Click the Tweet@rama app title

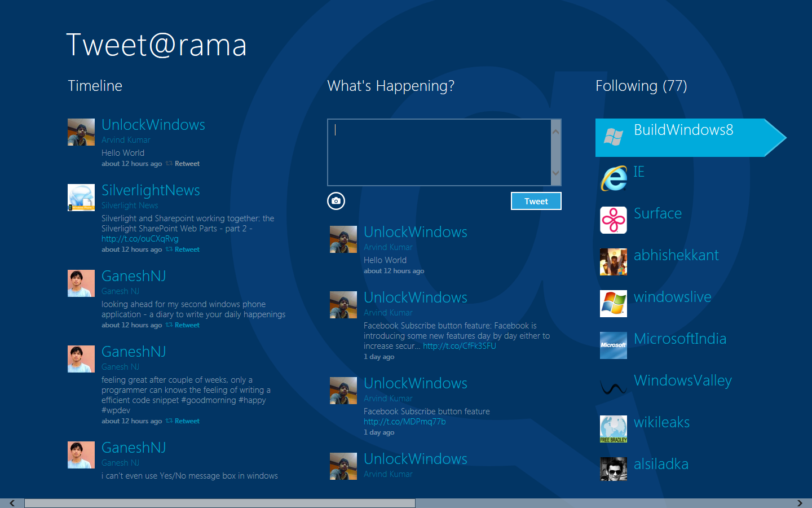[156, 45]
